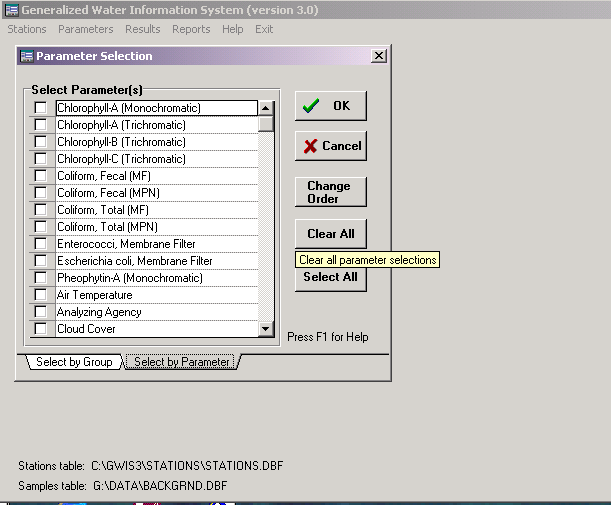Check the Cloud Cover checkbox
This screenshot has height=505, width=611.
41,329
